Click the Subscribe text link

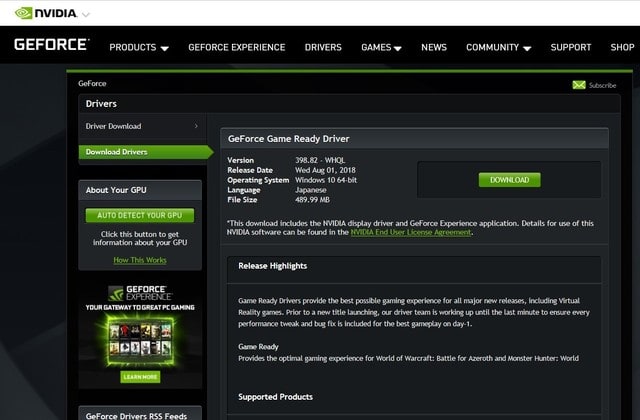(x=602, y=85)
